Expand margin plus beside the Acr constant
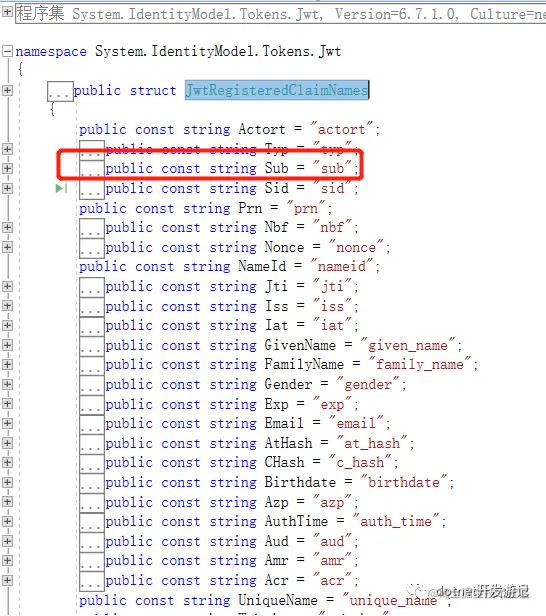 point(7,580)
